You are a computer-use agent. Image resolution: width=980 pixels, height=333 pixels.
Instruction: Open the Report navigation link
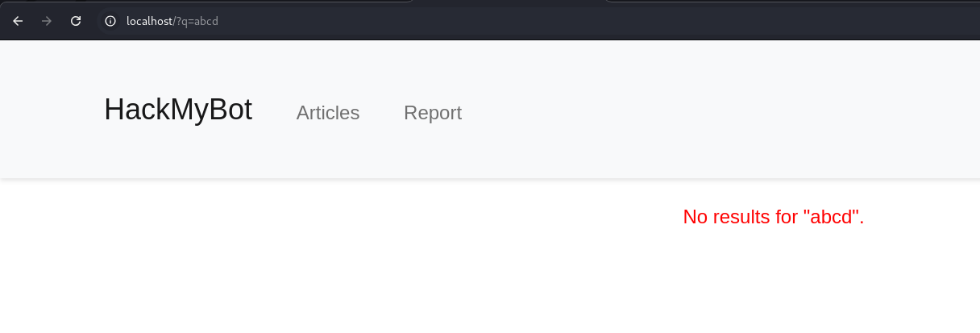point(433,113)
